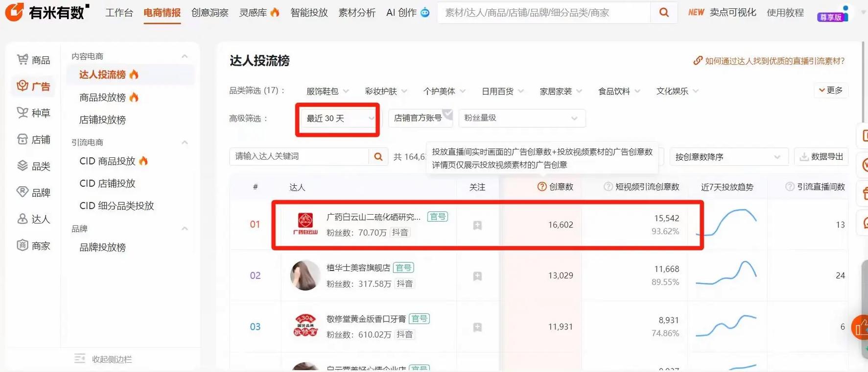
Task: Focus the 请输入达人关键词 input
Action: 299,156
